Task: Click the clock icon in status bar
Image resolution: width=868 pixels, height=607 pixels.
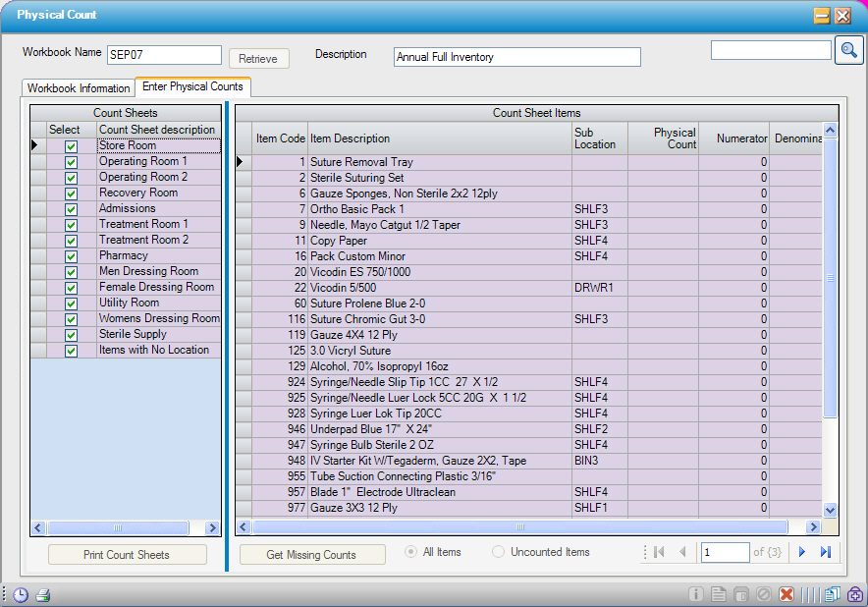Action: coord(20,594)
